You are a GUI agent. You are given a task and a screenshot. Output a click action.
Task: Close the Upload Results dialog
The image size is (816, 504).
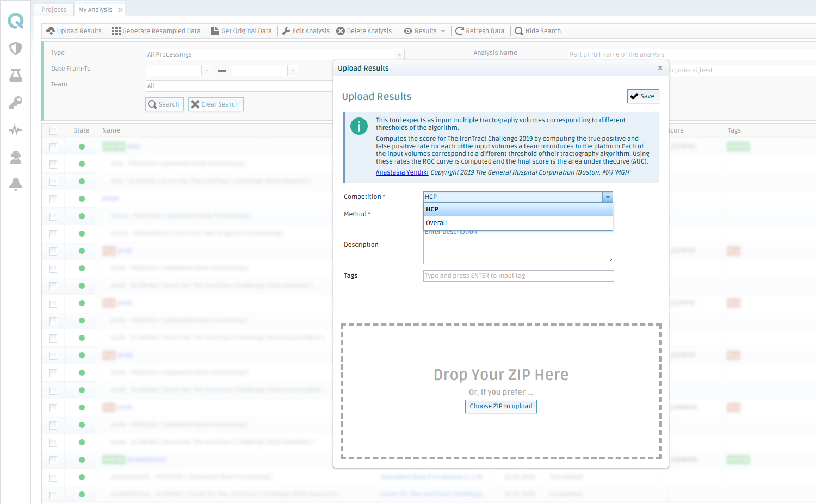click(x=660, y=68)
